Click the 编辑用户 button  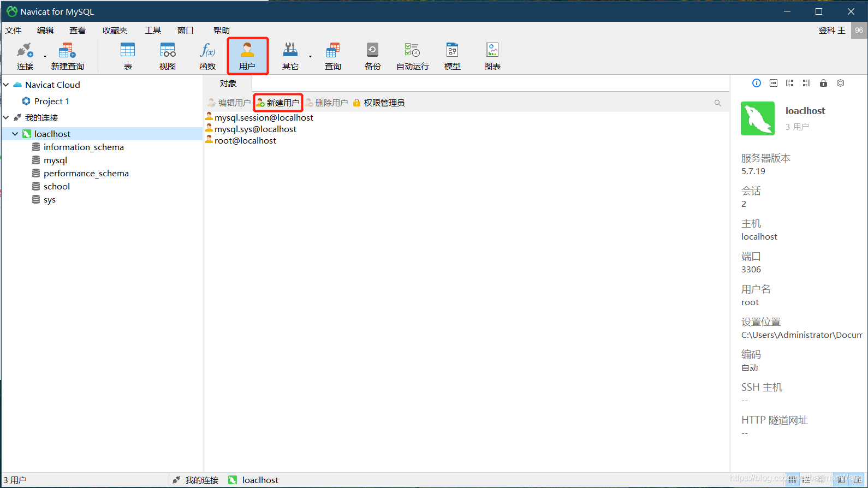229,103
